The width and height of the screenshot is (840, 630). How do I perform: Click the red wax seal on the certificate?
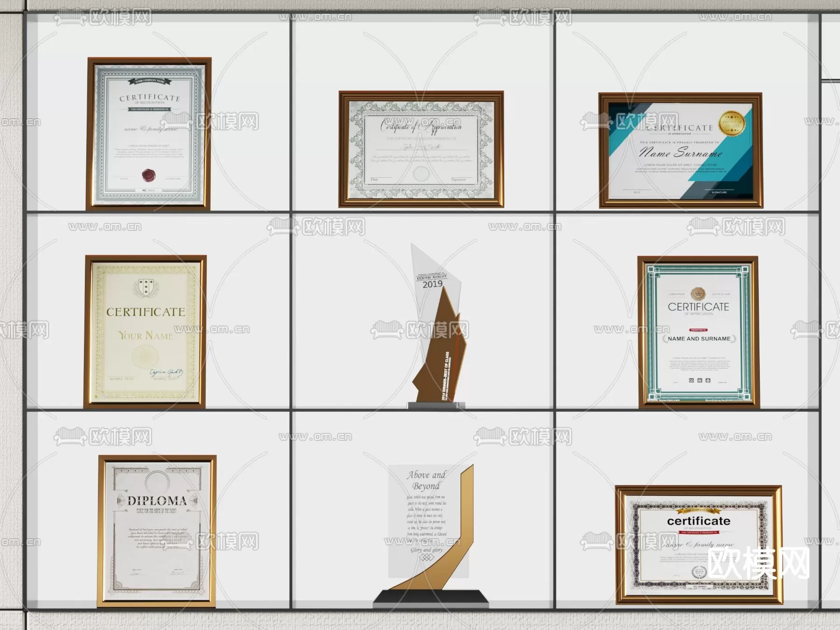[x=148, y=175]
